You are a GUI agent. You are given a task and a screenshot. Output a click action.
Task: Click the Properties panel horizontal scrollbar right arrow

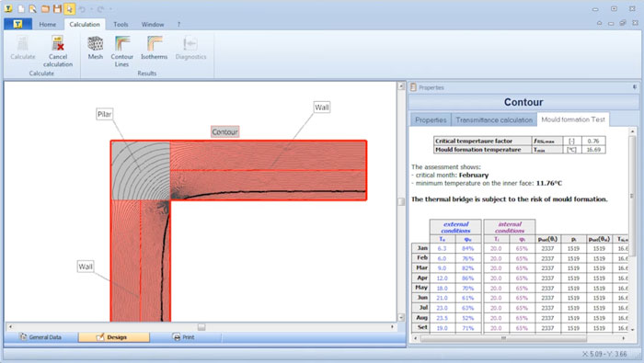[624, 338]
